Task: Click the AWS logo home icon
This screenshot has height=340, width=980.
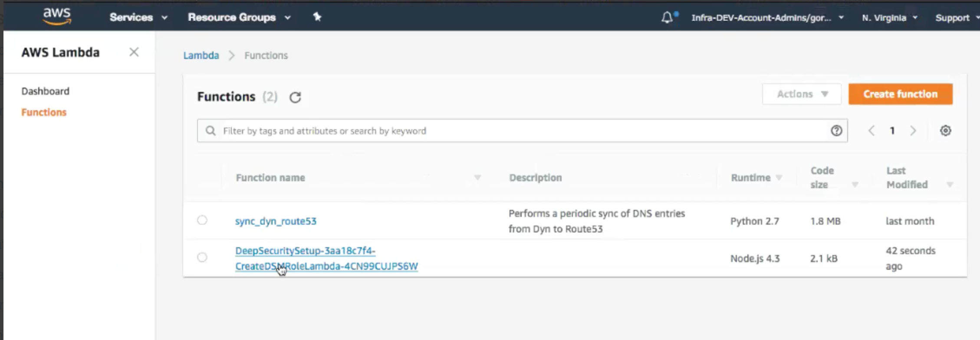Action: pos(57,16)
